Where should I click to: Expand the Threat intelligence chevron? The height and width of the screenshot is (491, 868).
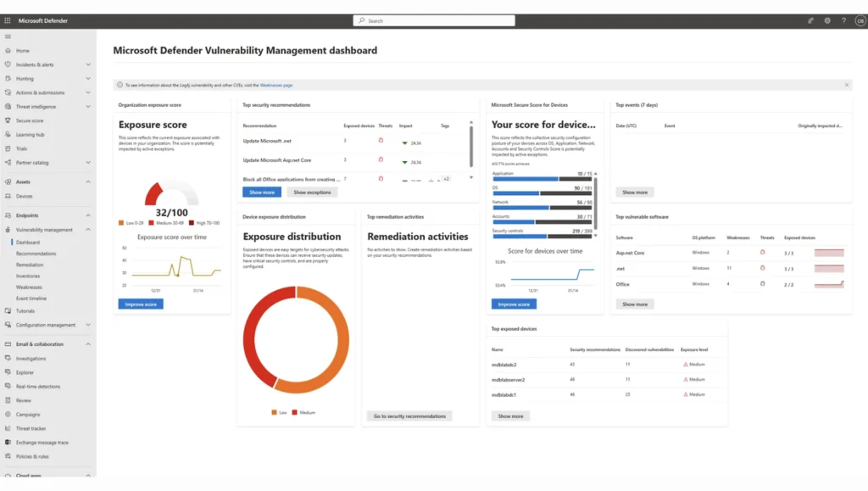coord(88,106)
